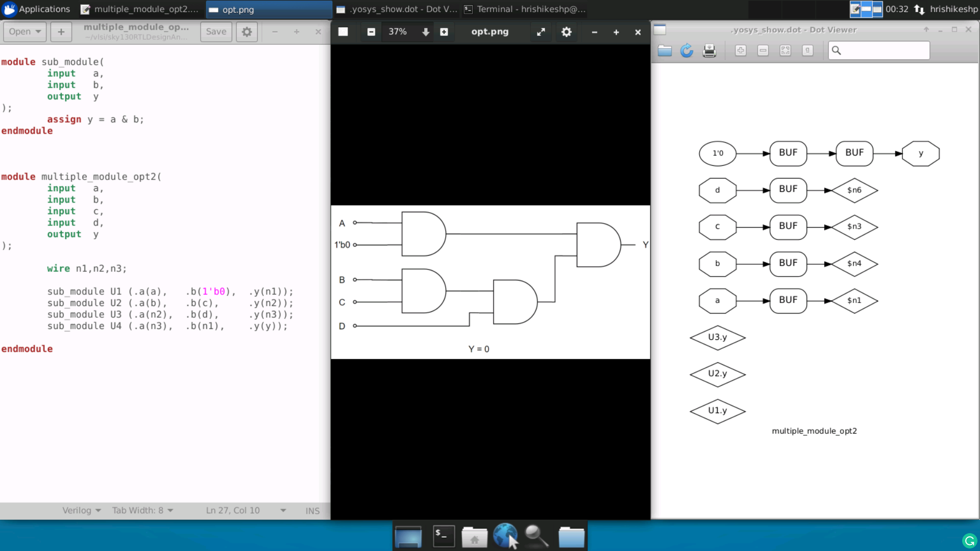980x551 pixels.
Task: Click the open file folder icon in Dot Viewer
Action: coord(665,51)
